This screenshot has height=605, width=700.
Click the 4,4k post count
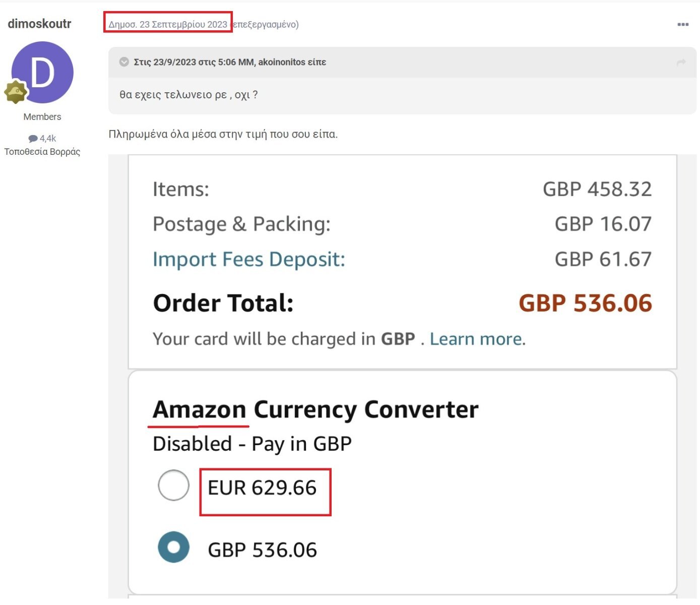[48, 139]
